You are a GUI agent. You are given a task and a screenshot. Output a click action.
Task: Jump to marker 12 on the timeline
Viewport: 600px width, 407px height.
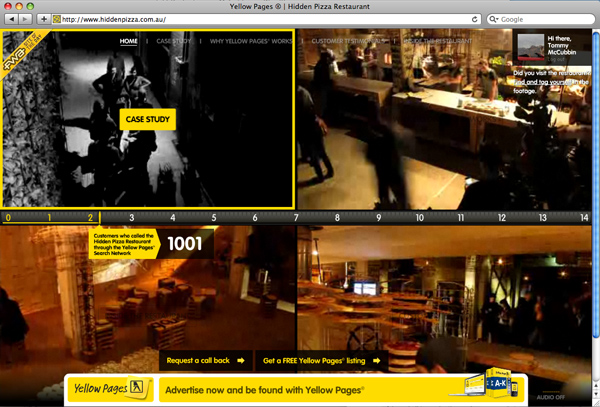502,218
